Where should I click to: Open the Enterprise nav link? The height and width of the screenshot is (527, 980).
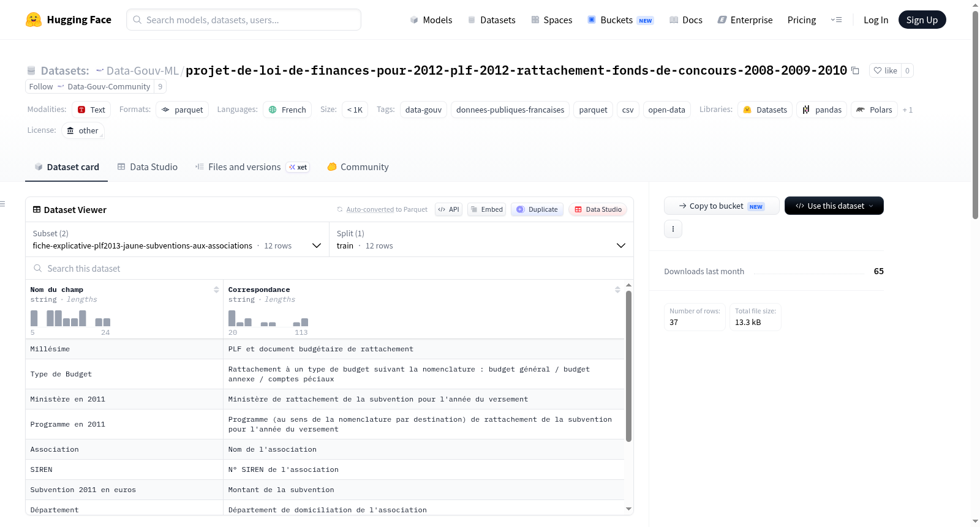pyautogui.click(x=745, y=20)
